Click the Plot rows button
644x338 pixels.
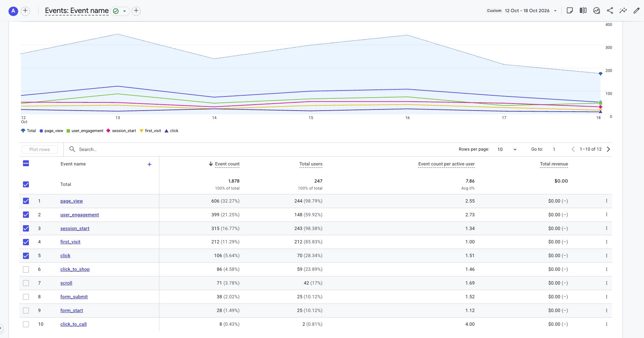[40, 149]
